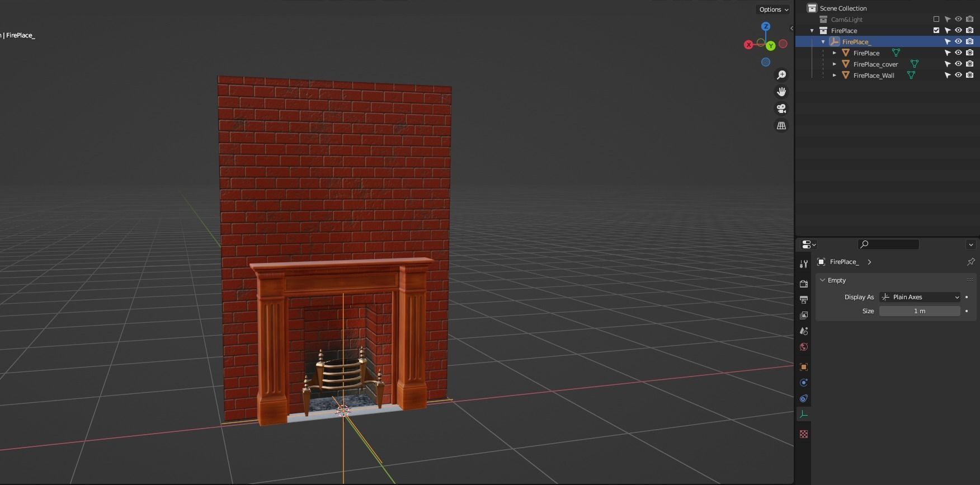Image resolution: width=980 pixels, height=485 pixels.
Task: Toggle the pin icon in properties editor
Action: [970, 262]
